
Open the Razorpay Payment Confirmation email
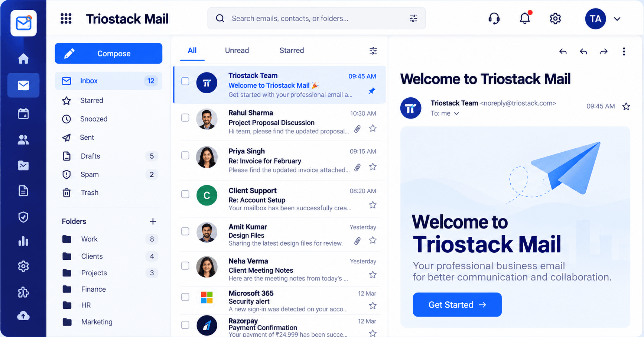tap(280, 326)
